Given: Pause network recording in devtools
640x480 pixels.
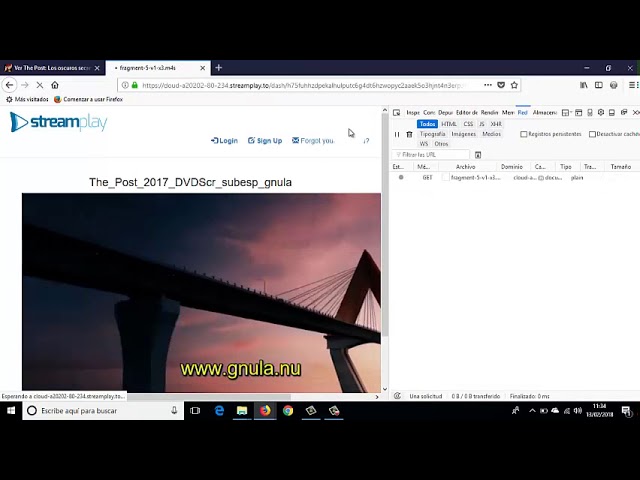Looking at the screenshot, I should point(397,134).
